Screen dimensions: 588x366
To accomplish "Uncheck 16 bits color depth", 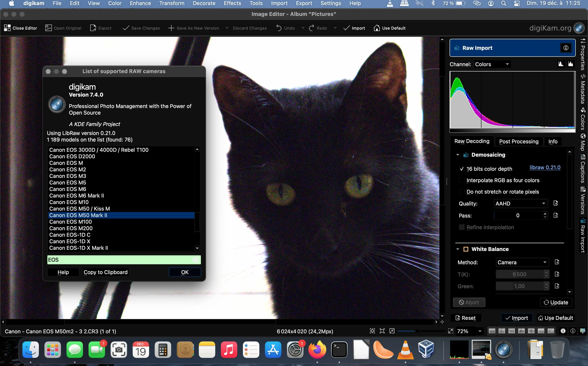I will pyautogui.click(x=462, y=169).
